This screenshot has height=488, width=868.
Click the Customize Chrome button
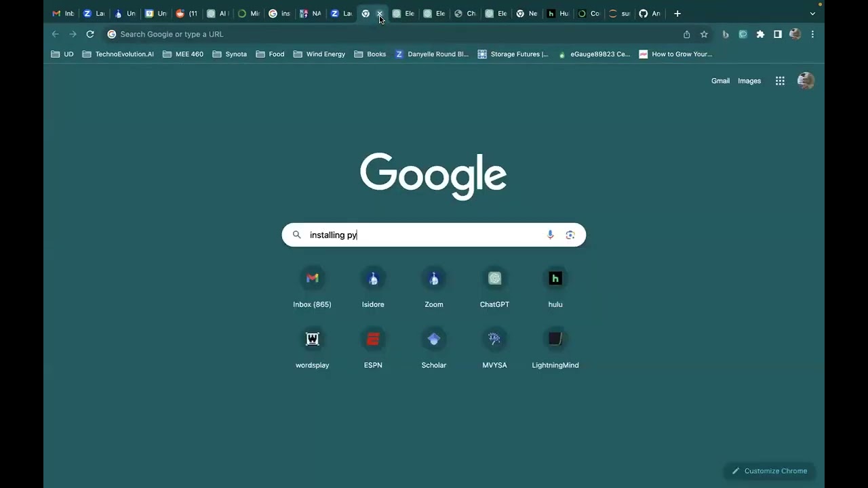tap(769, 471)
